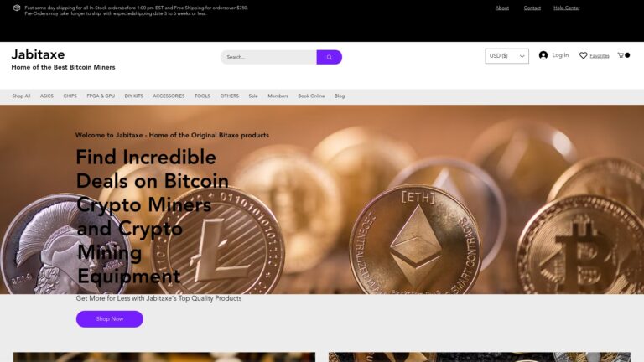Click the shipping box icon in top banner
Viewport: 644px width, 362px height.
[17, 8]
